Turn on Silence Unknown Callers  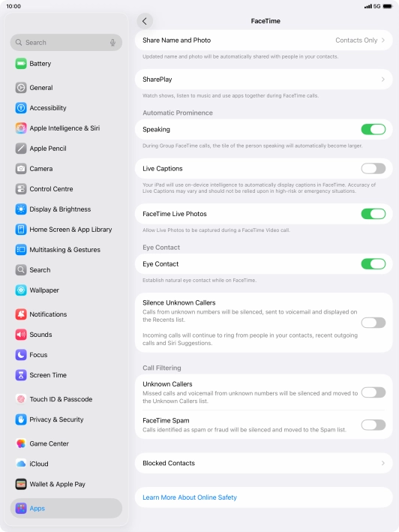tap(373, 323)
